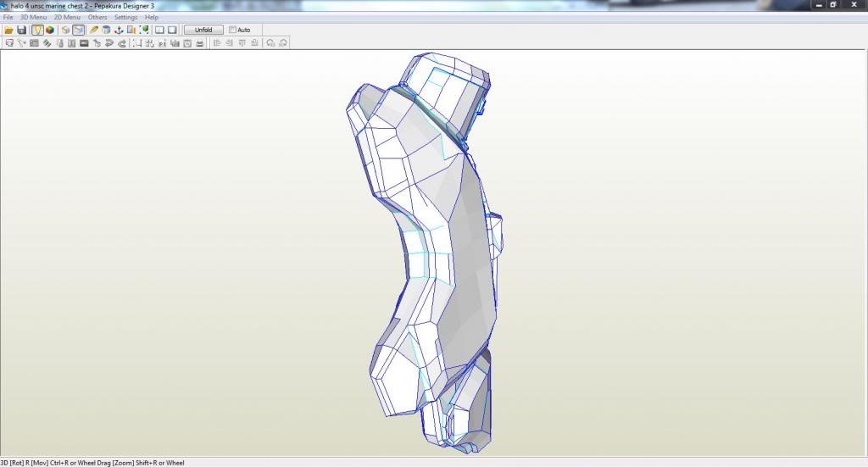868x467 pixels.
Task: Open the Help menu
Action: (x=152, y=17)
